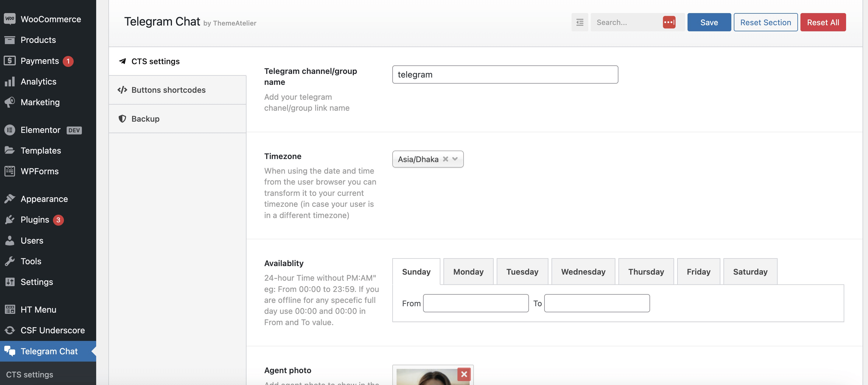This screenshot has width=868, height=385.
Task: Click Telegram Chat bubbles icon
Action: point(10,351)
